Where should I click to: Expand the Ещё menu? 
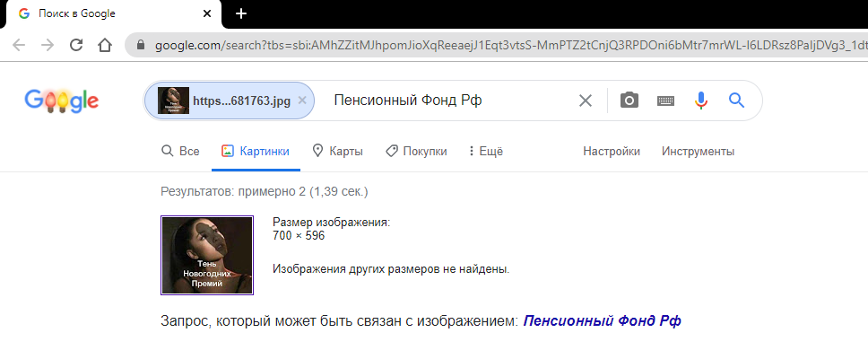point(486,152)
